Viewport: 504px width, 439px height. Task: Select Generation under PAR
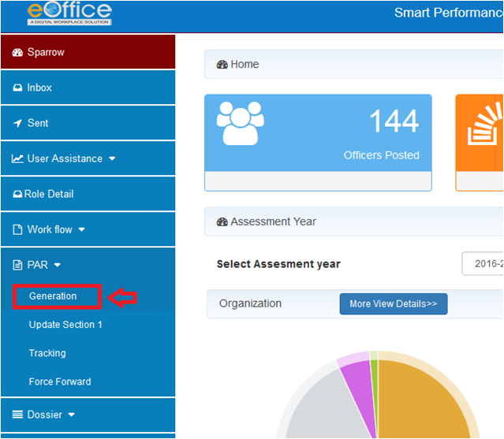53,296
